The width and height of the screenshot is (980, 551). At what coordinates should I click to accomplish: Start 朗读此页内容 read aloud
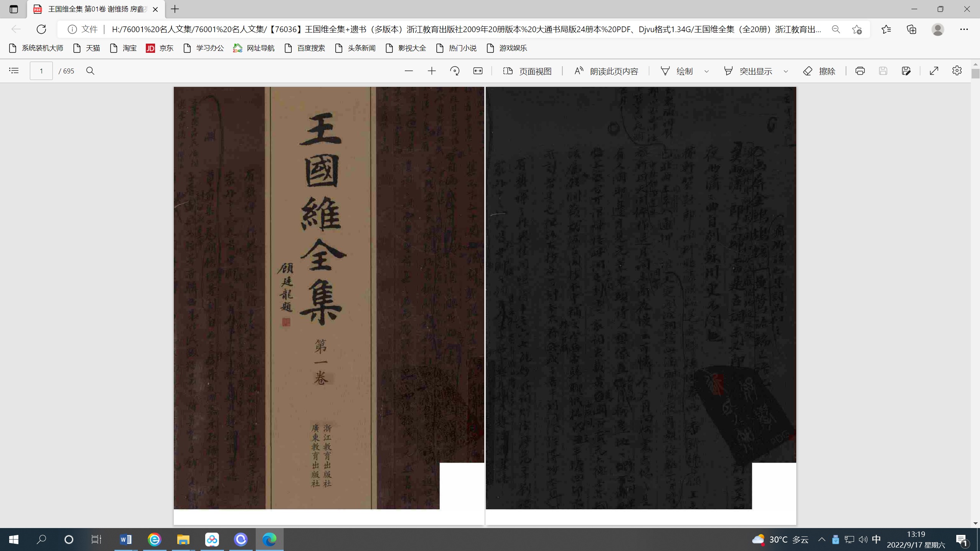[606, 71]
